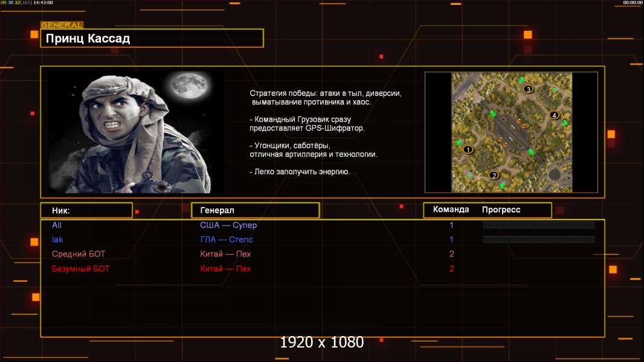The height and width of the screenshot is (362, 644).
Task: Click the green supply icon beside marker 3
Action: point(520,80)
